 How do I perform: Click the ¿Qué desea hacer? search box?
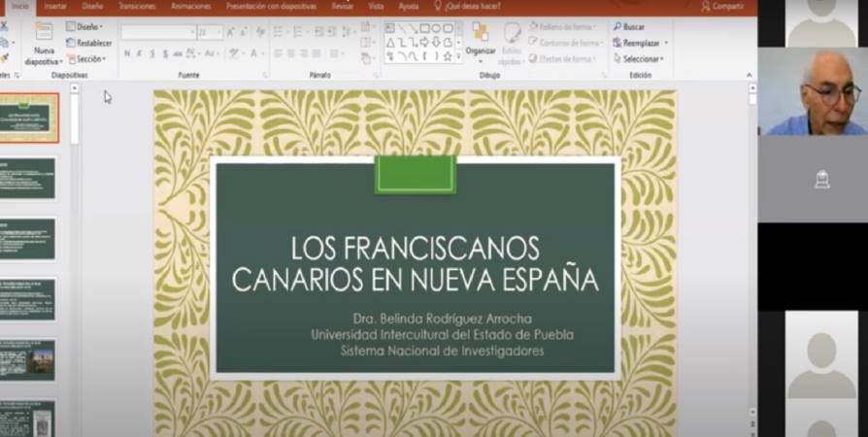468,6
